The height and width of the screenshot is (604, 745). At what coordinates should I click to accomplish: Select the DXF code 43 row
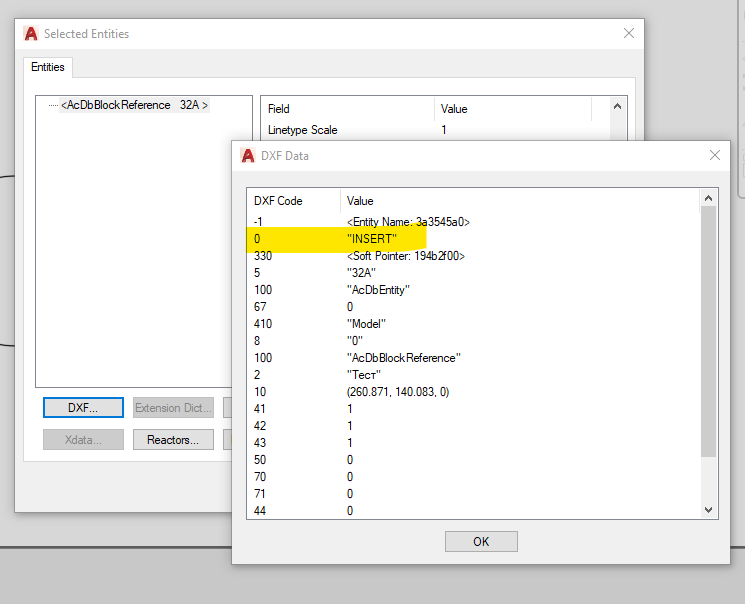tap(473, 443)
